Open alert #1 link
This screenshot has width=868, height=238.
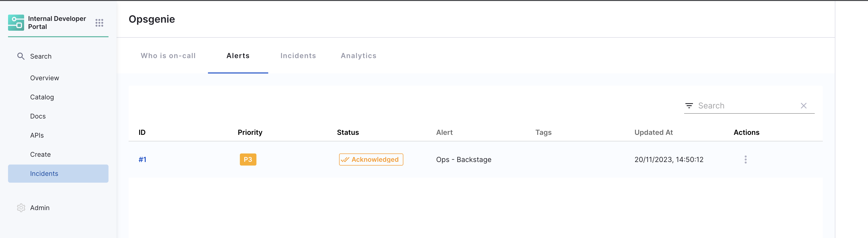pyautogui.click(x=142, y=159)
